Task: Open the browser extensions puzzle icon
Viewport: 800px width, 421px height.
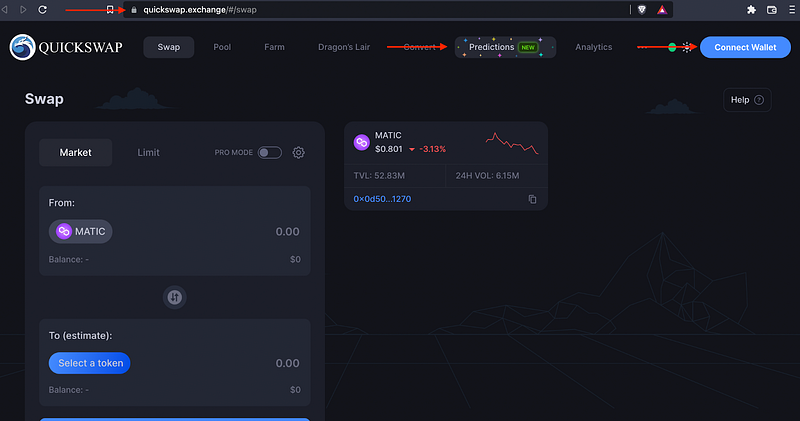Action: point(751,10)
